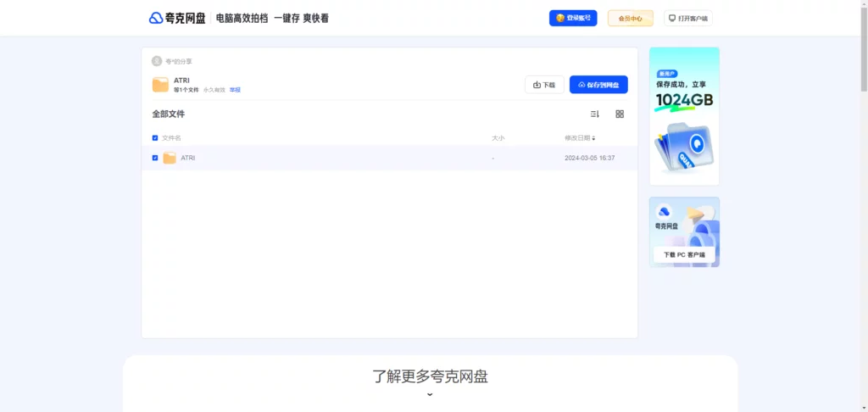
Task: Click the large ATRI folder icon in share header
Action: pyautogui.click(x=160, y=85)
